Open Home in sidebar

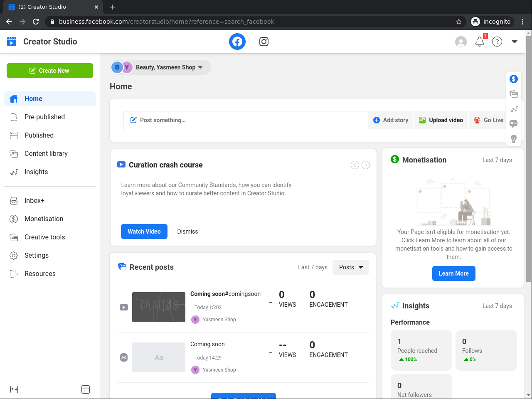click(x=50, y=99)
